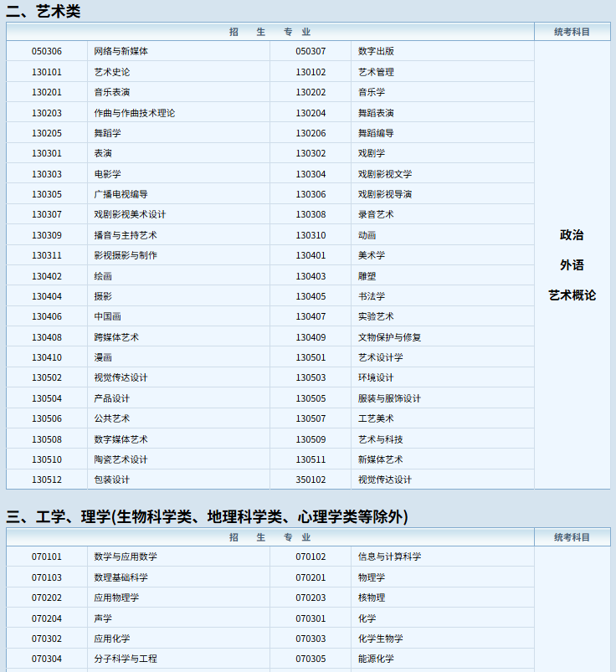Image resolution: width=616 pixels, height=672 pixels.
Task: Click the 物理学 major
Action: coord(372,577)
